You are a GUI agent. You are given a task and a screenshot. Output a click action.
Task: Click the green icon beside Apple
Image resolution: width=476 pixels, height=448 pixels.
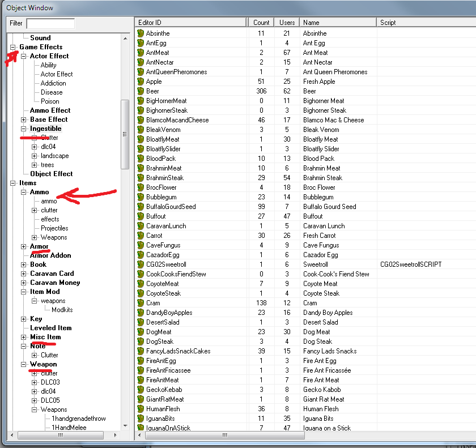140,81
